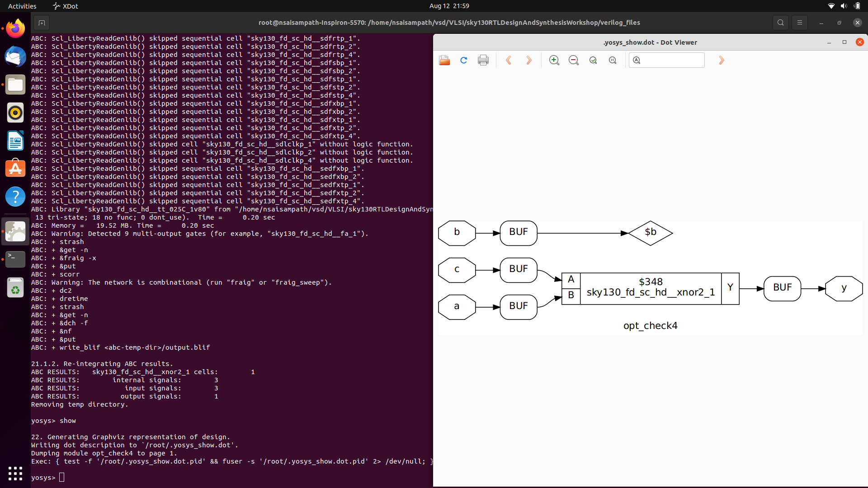This screenshot has width=868, height=488.
Task: Select the xnor2_1 cell node $348
Action: (x=651, y=288)
